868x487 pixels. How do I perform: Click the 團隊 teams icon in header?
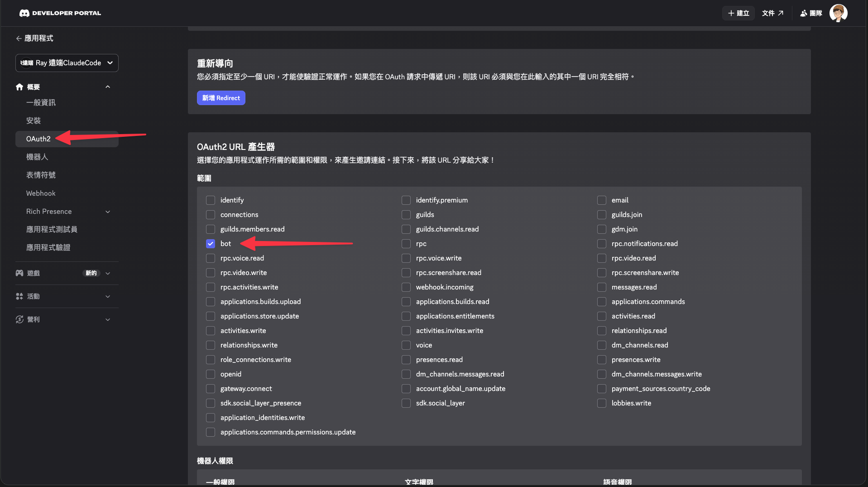coord(804,13)
